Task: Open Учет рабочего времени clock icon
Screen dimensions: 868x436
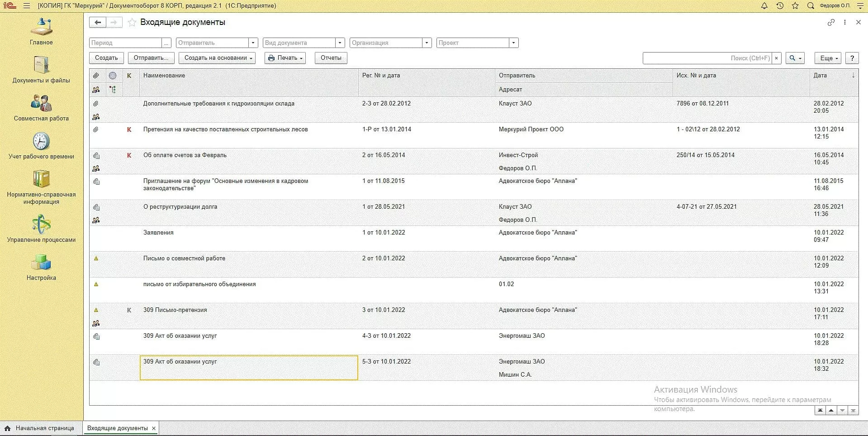Action: [x=41, y=141]
